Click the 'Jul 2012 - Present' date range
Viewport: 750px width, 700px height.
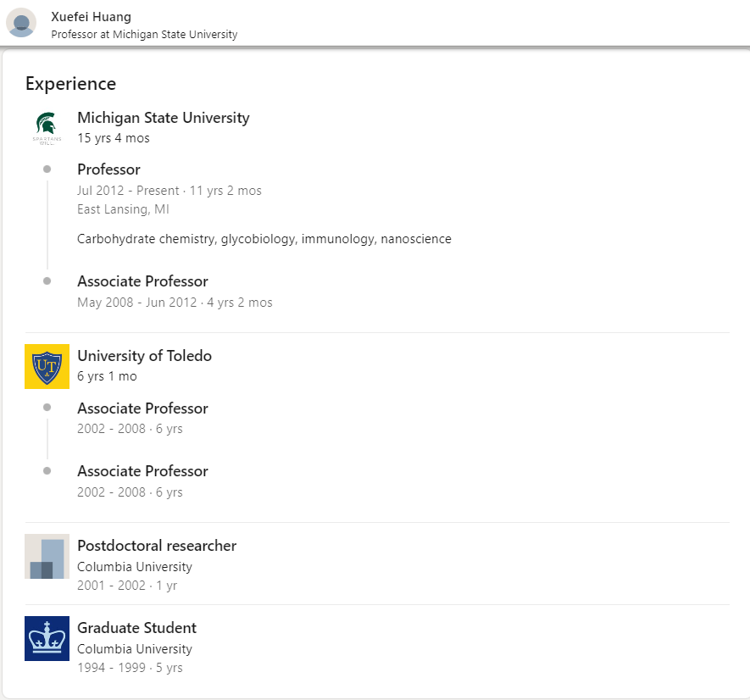click(128, 191)
